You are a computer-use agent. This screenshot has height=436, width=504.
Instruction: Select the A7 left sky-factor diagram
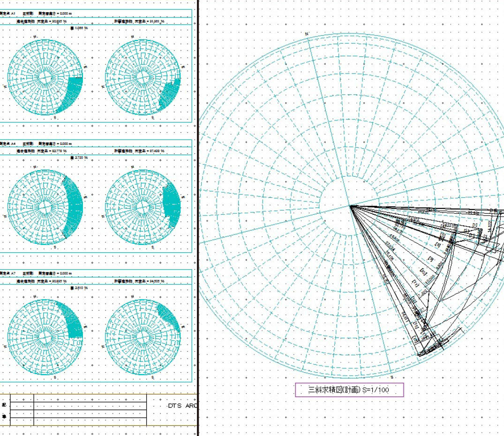coord(45,337)
